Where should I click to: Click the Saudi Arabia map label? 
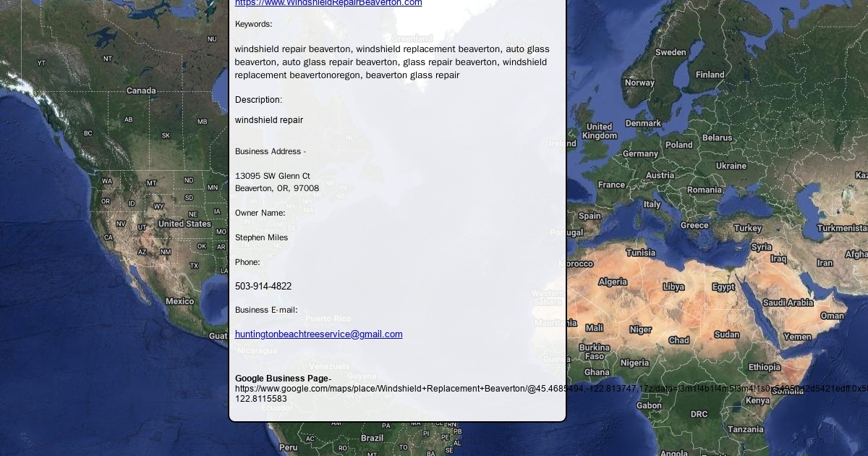click(788, 303)
